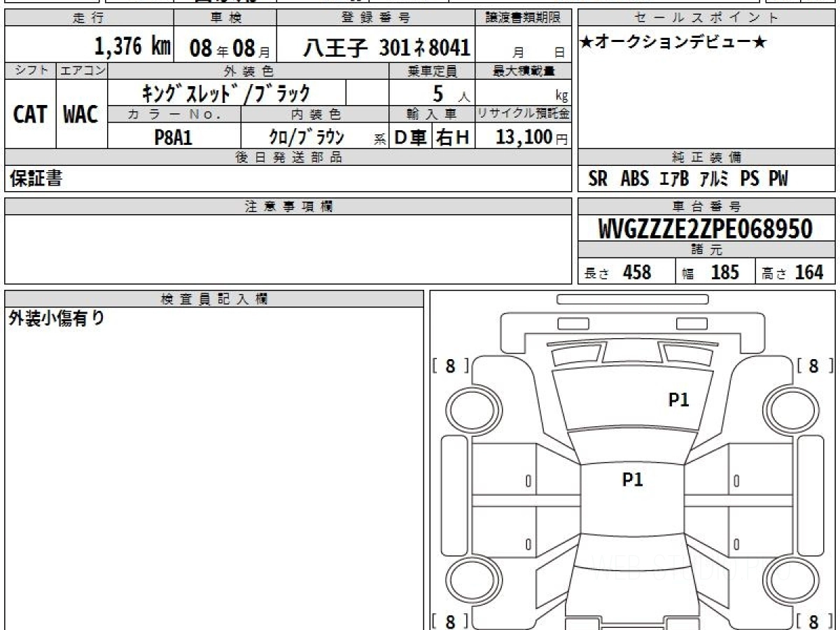Select the 譲渡書類期限 header
The width and height of the screenshot is (840, 630).
pyautogui.click(x=523, y=18)
